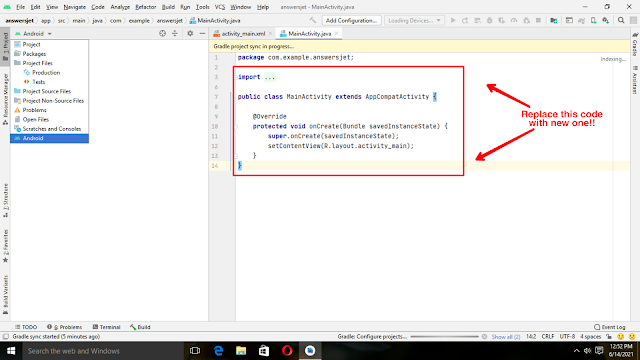This screenshot has width=640, height=360.
Task: Open the Event Log
Action: (610, 327)
